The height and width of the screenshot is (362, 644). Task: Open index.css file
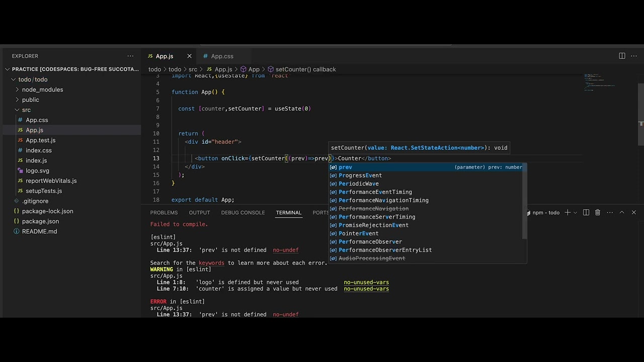[x=39, y=150]
